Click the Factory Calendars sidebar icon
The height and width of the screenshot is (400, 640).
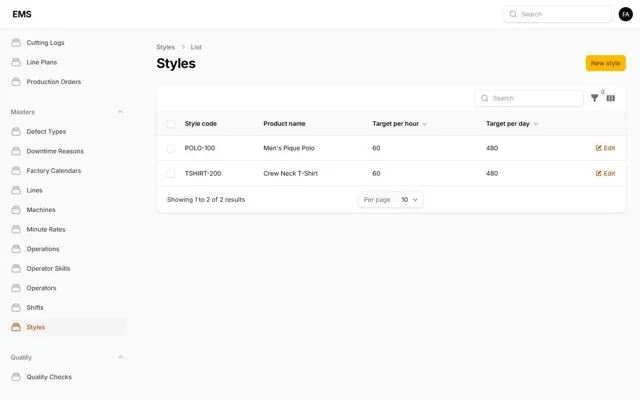16,171
